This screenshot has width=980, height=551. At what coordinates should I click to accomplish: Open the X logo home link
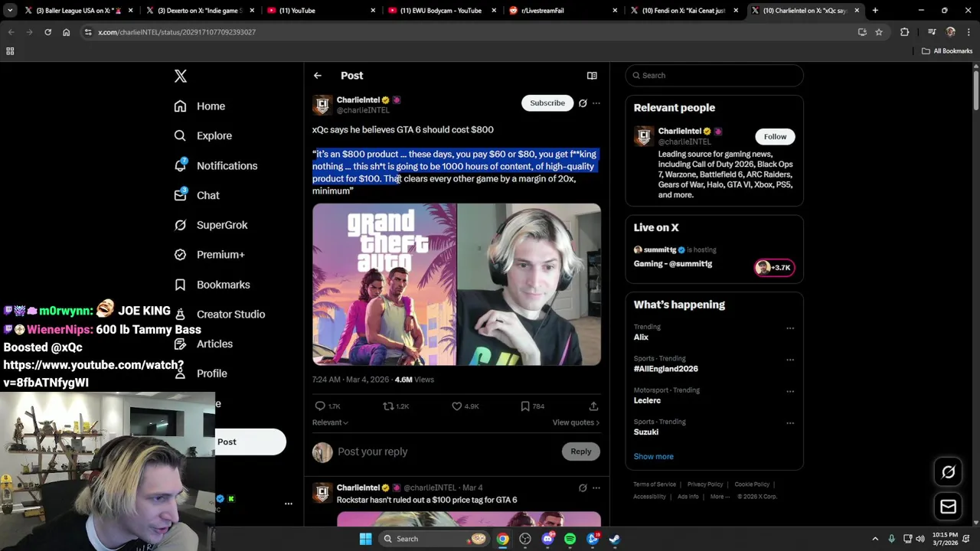point(180,76)
